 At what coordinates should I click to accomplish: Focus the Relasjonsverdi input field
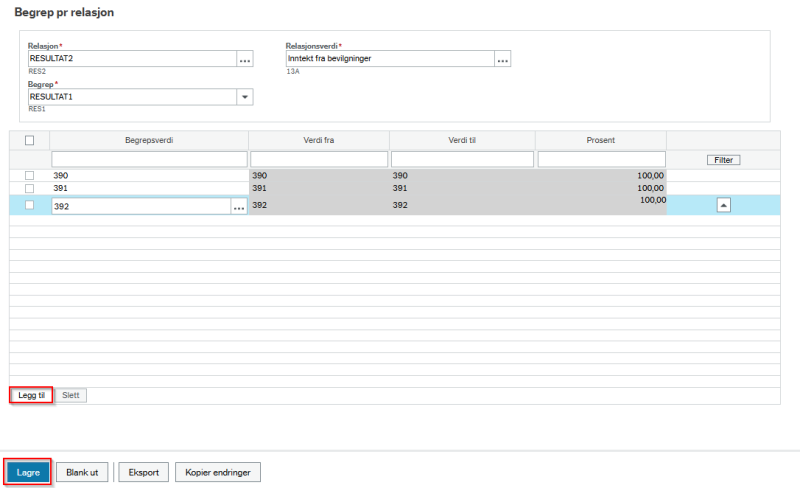tap(390, 59)
